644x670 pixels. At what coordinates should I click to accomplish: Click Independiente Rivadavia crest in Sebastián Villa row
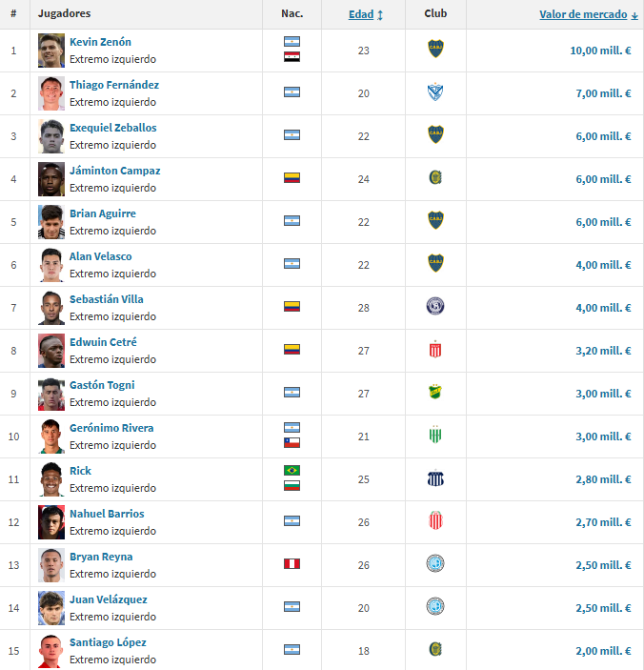click(x=435, y=306)
